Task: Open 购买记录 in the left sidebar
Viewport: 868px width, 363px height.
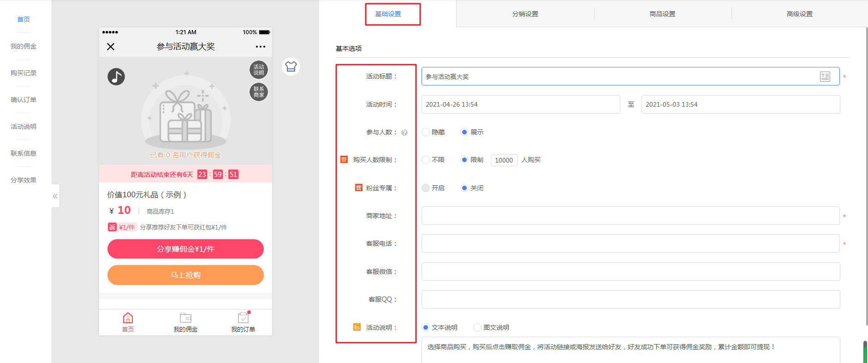Action: 24,73
